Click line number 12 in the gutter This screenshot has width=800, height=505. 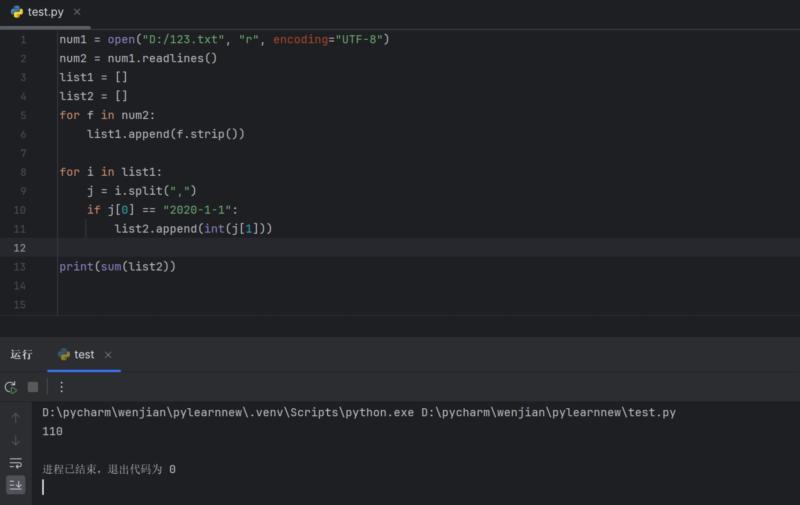click(x=19, y=248)
